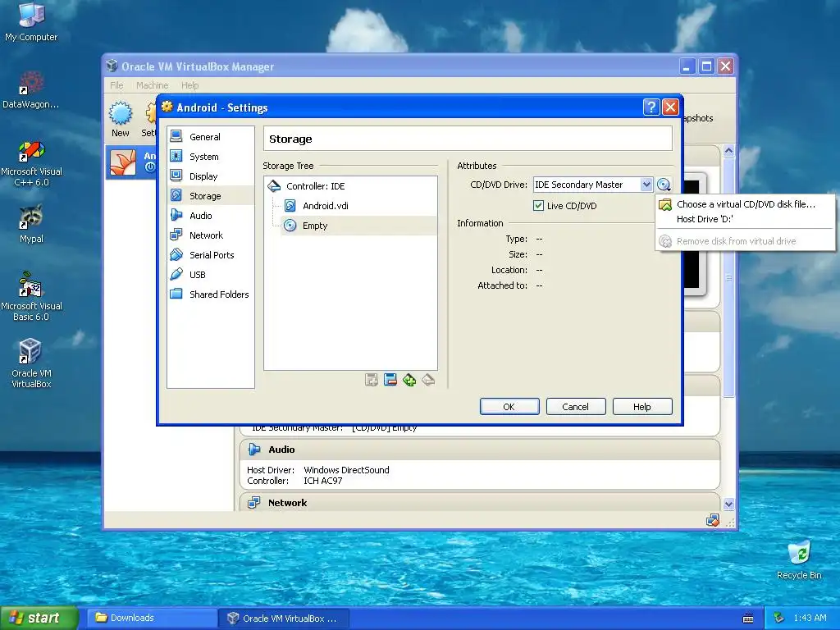
Task: Click the question mark help title button
Action: 651,107
